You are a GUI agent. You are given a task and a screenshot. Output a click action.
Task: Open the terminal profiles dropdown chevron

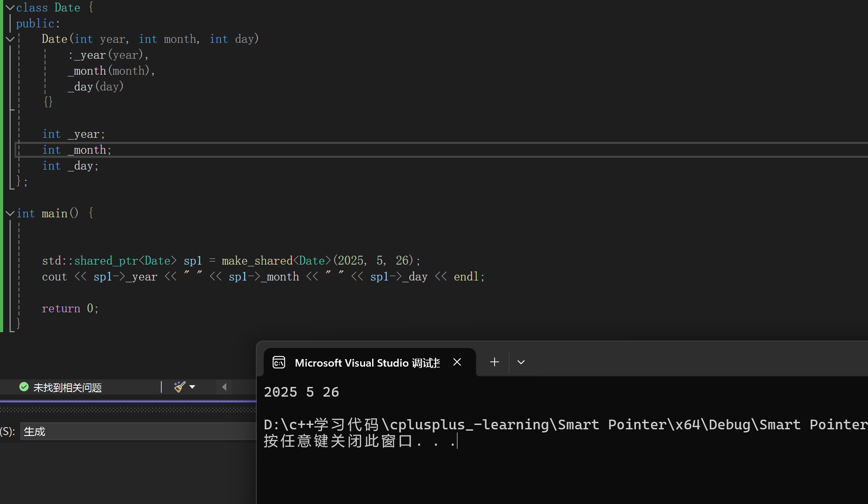[521, 362]
